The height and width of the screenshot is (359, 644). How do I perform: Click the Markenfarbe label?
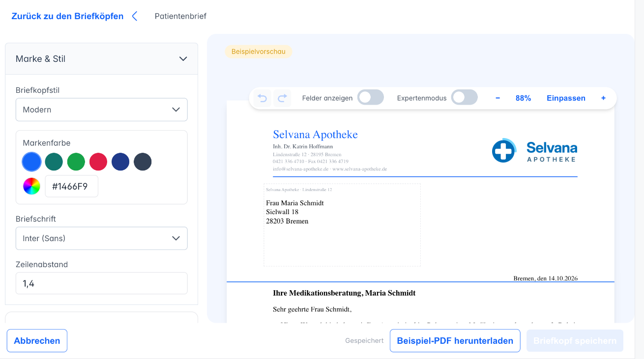47,143
